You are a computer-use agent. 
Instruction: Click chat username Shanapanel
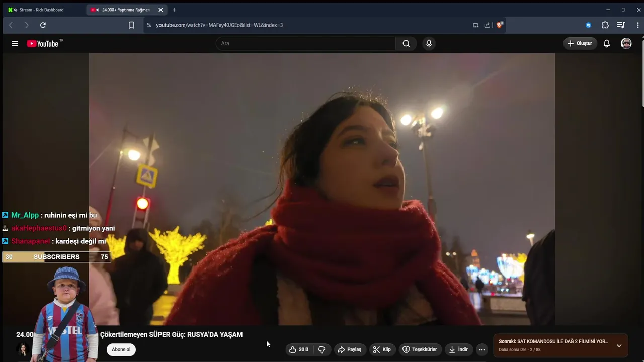pyautogui.click(x=31, y=241)
